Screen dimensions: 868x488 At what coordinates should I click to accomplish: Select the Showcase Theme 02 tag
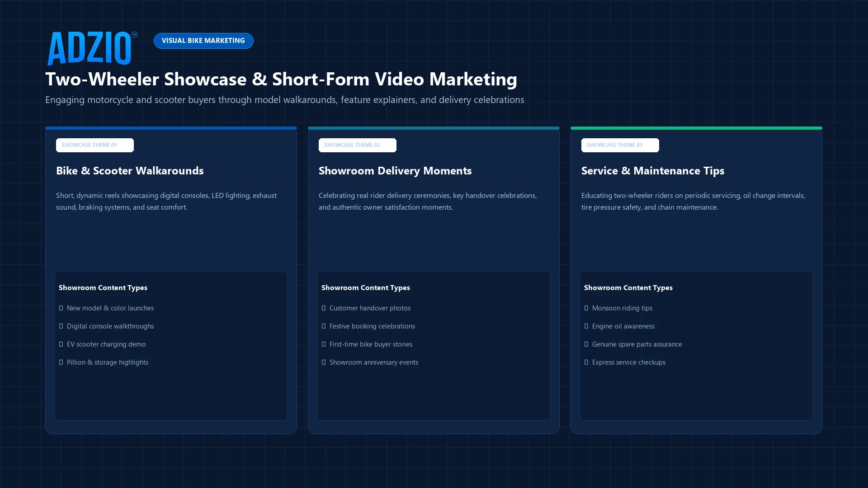[x=358, y=145]
